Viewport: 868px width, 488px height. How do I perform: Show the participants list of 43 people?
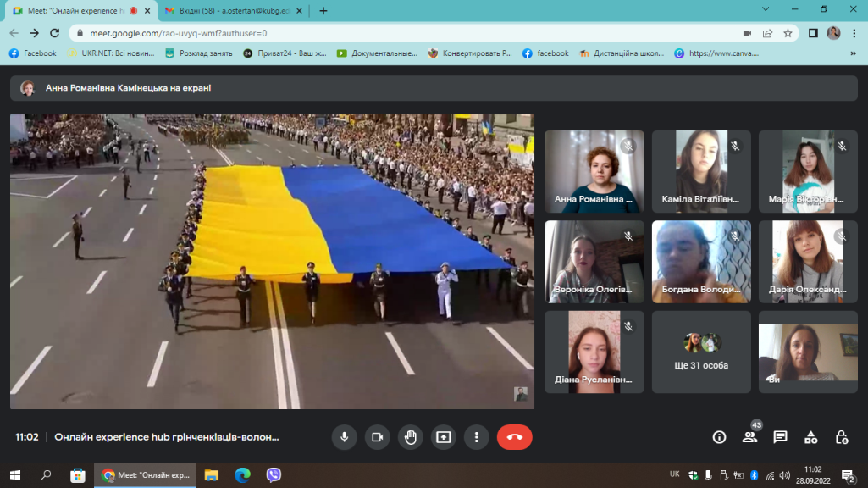(x=749, y=437)
